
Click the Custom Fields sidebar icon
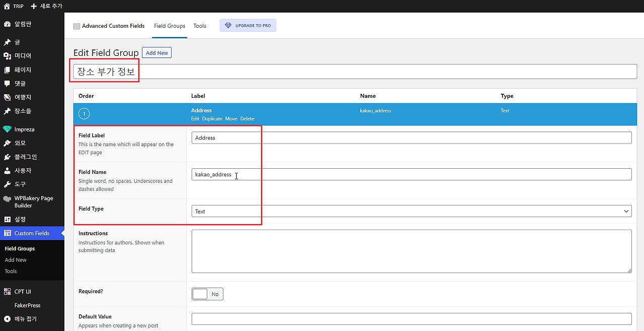pos(7,233)
